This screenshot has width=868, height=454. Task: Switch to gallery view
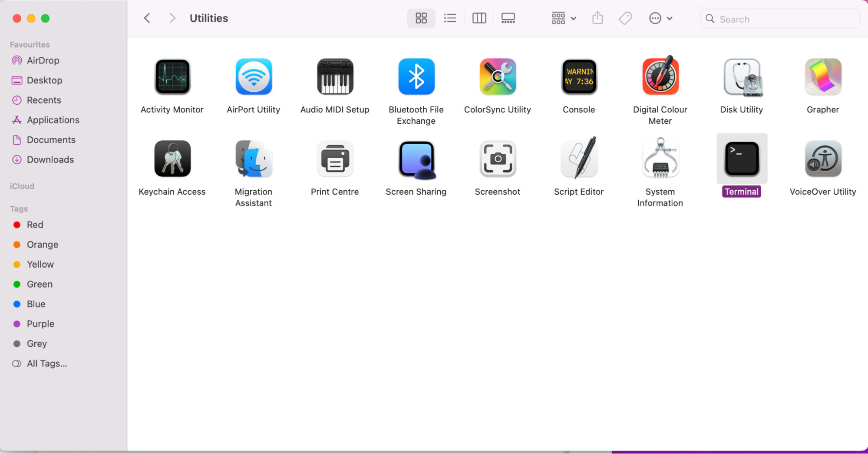pos(508,18)
